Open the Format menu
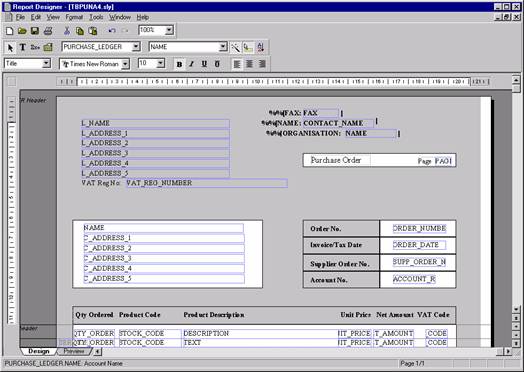The height and width of the screenshot is (372, 524). 74,17
